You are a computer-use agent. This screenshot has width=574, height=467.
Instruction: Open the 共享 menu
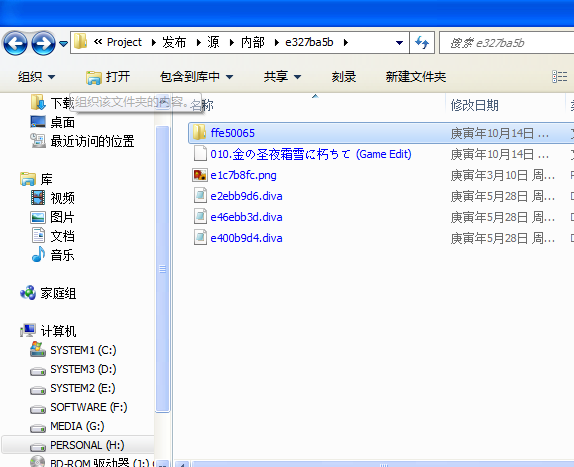(x=282, y=77)
